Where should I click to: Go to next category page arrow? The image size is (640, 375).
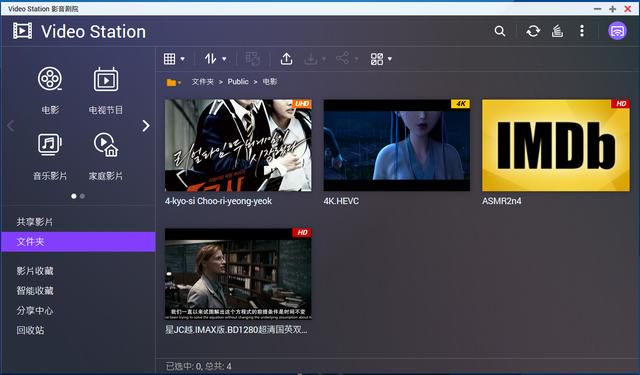tap(146, 126)
